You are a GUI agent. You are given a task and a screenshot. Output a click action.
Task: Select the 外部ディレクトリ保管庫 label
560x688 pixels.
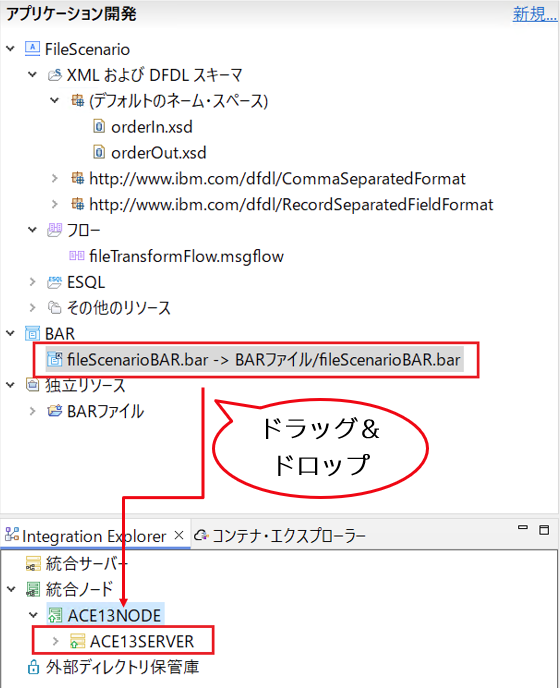pyautogui.click(x=122, y=667)
